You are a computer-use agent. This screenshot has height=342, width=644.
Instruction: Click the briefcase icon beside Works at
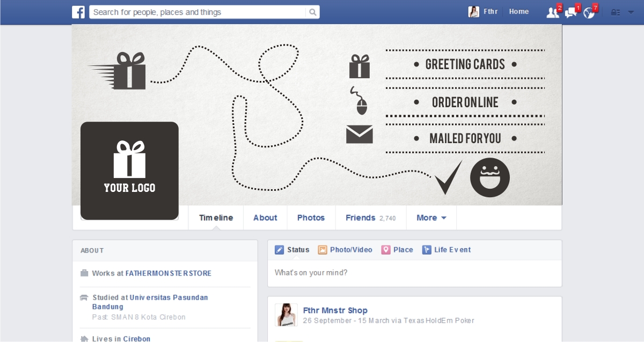[x=84, y=273]
